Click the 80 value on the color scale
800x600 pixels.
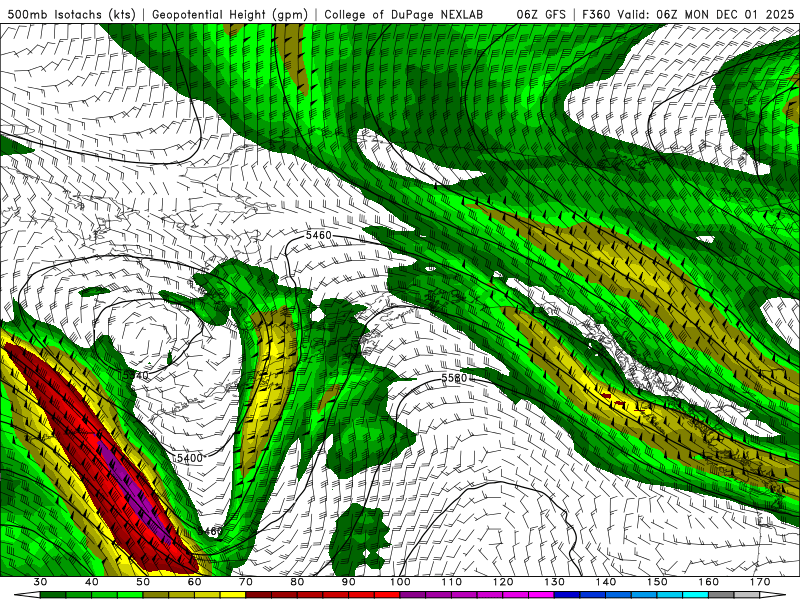coord(297,582)
